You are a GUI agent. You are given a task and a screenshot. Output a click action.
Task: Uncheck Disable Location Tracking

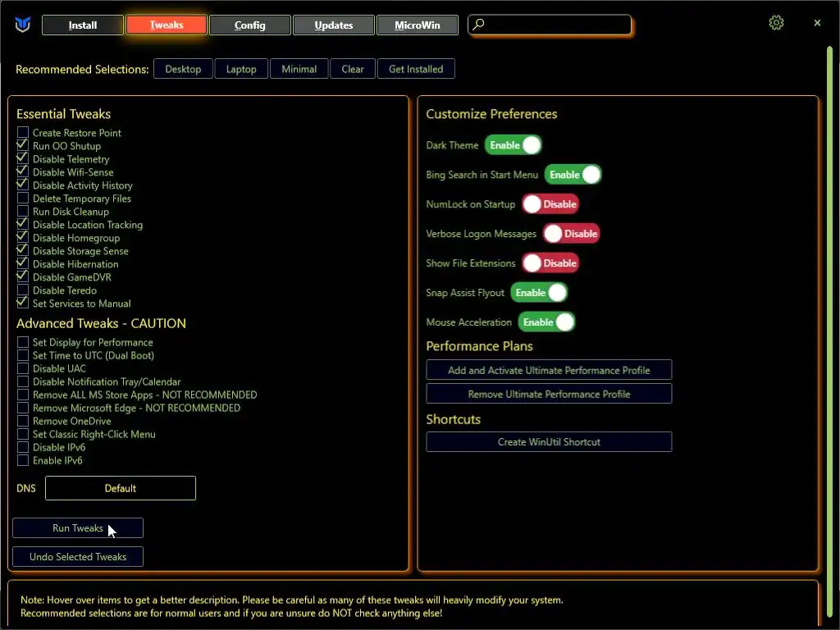pyautogui.click(x=22, y=224)
